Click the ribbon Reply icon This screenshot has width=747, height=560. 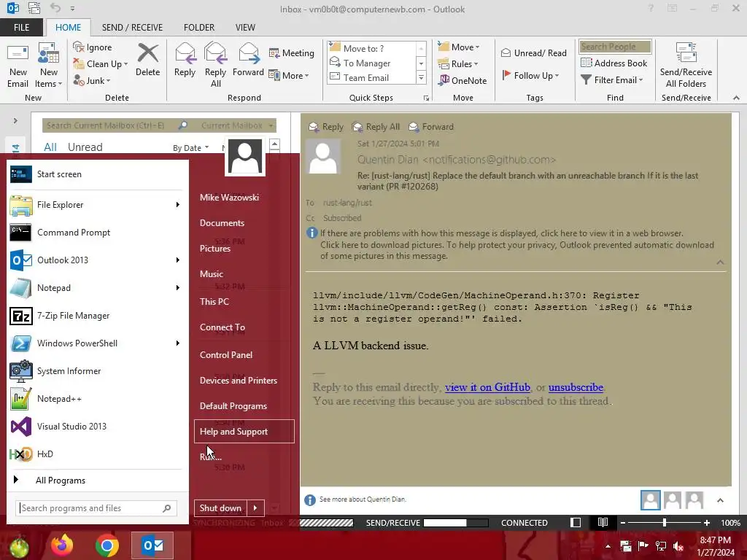(x=185, y=53)
